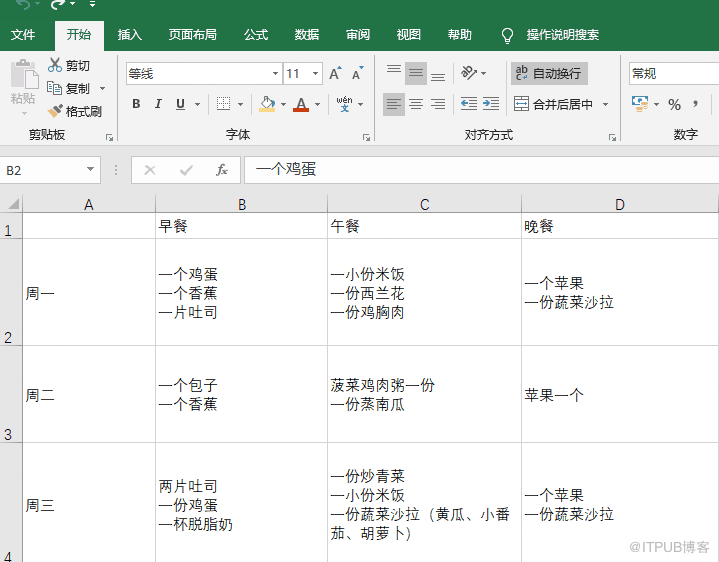
Task: Click the Format Painter (格式刷) brush
Action: pos(56,111)
